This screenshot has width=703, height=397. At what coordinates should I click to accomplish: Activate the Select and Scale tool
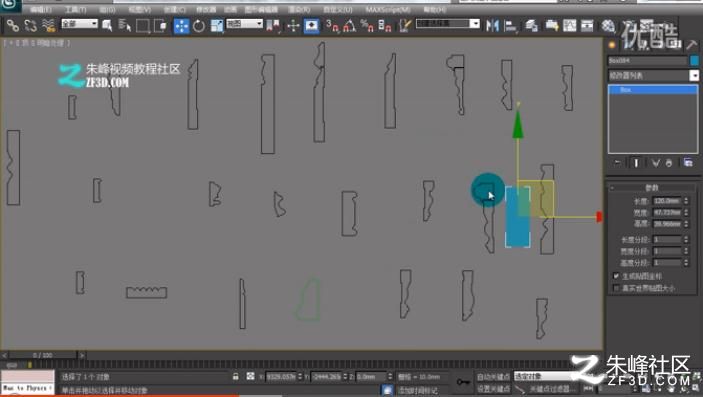click(x=217, y=26)
